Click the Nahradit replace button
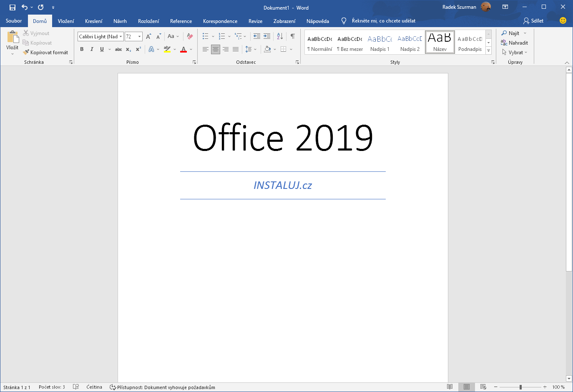 pos(514,43)
